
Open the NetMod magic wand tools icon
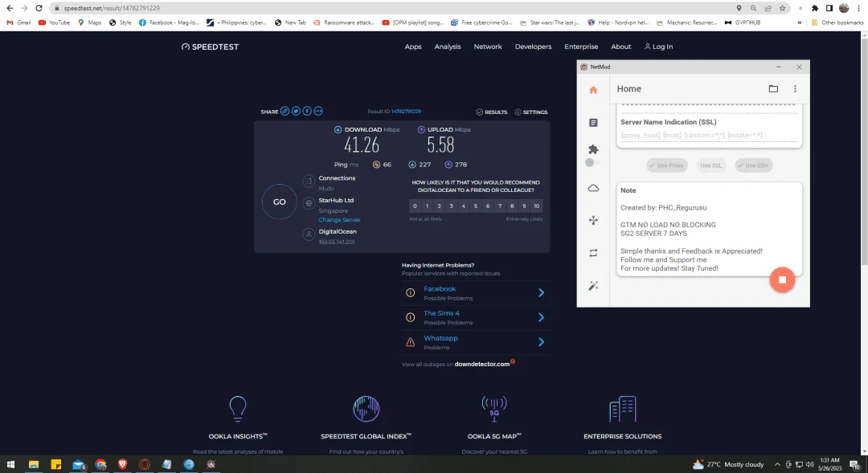[x=593, y=286]
